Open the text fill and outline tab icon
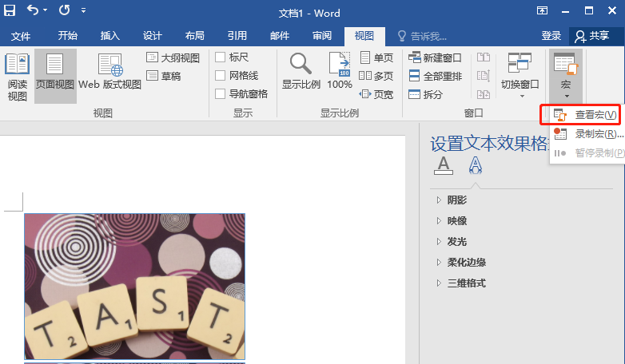 tap(444, 166)
